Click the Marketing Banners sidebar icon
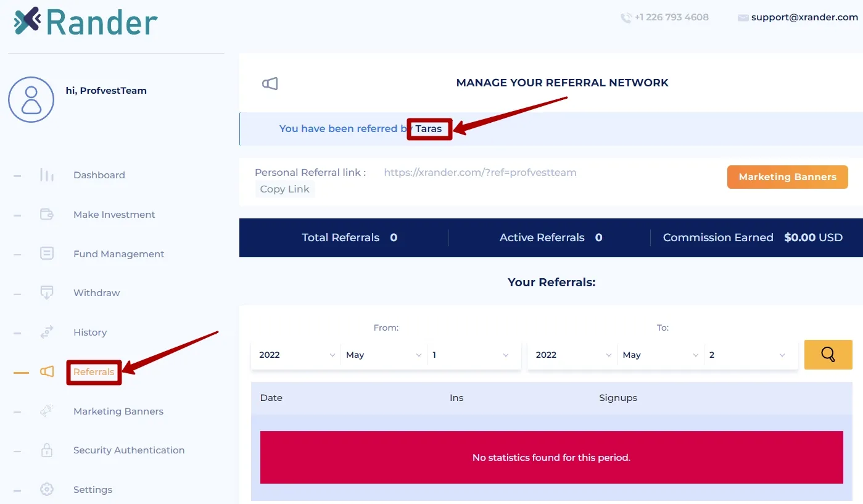Viewport: 863px width, 504px height. tap(47, 411)
